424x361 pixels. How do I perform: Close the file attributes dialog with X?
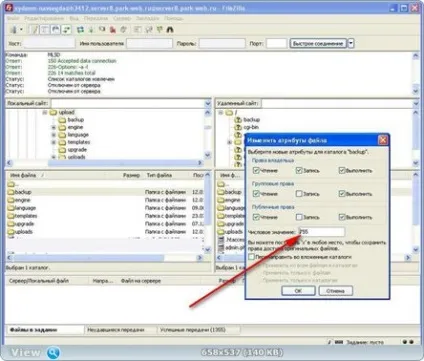pos(383,140)
